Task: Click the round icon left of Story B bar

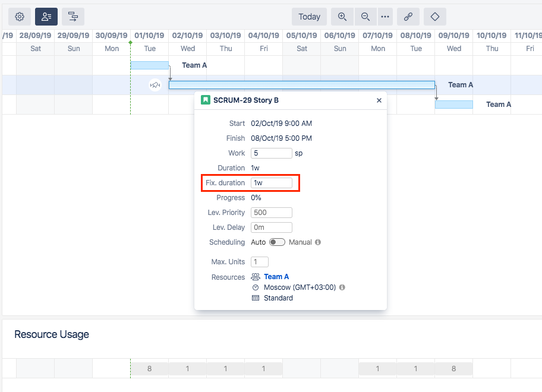Action: tap(155, 85)
